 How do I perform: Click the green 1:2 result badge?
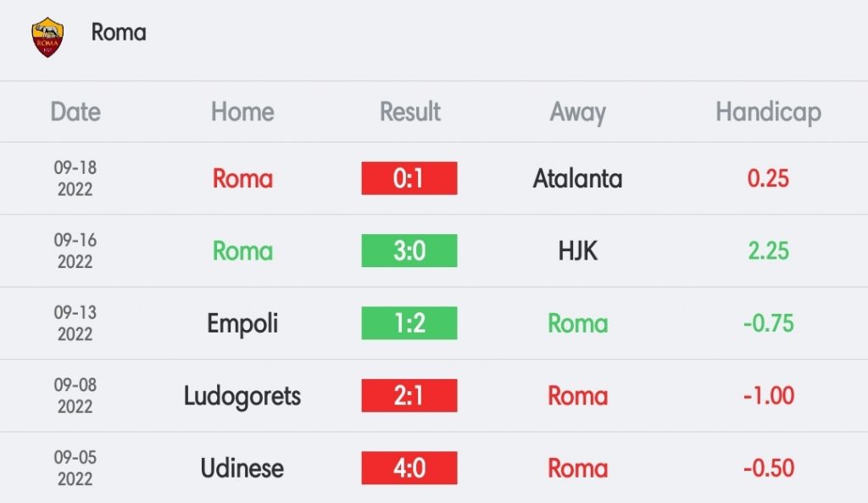point(409,323)
